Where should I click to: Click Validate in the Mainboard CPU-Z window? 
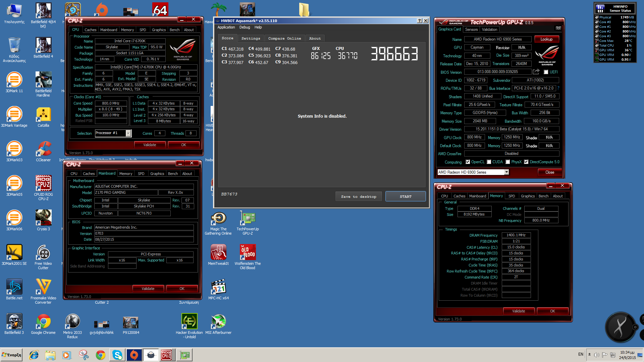click(x=148, y=289)
